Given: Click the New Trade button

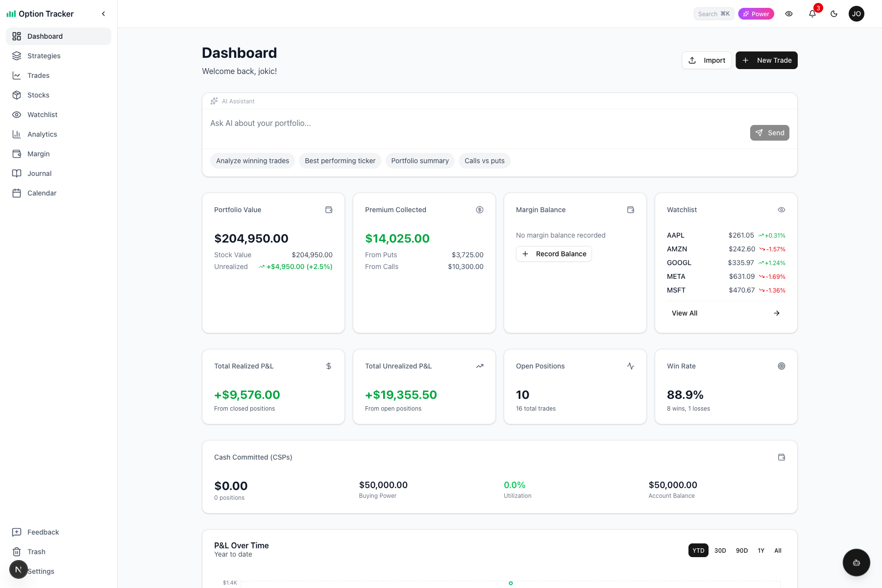Looking at the screenshot, I should click(766, 60).
